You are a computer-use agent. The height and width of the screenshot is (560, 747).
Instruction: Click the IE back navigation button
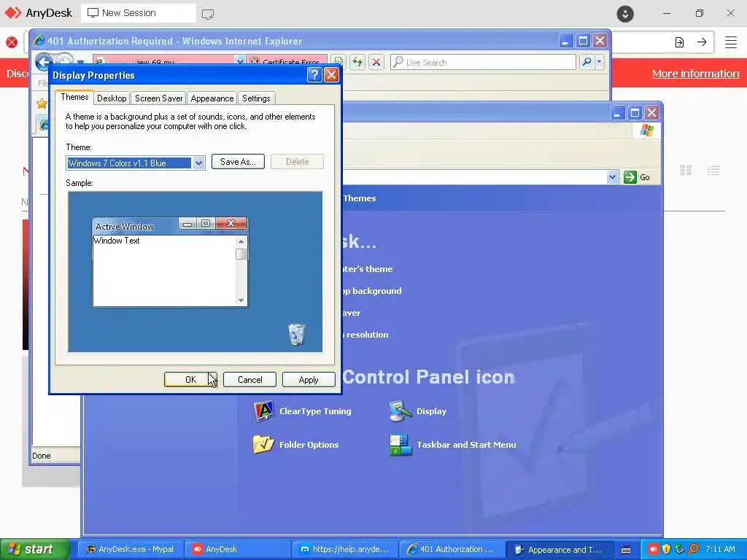(x=44, y=62)
